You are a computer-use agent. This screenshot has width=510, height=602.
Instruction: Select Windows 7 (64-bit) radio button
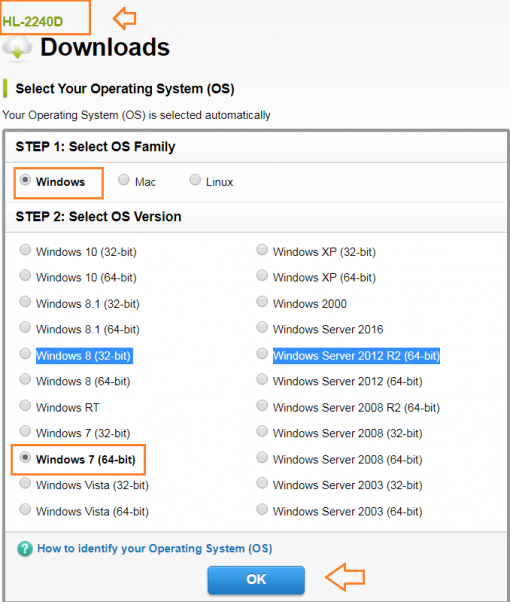pos(25,457)
